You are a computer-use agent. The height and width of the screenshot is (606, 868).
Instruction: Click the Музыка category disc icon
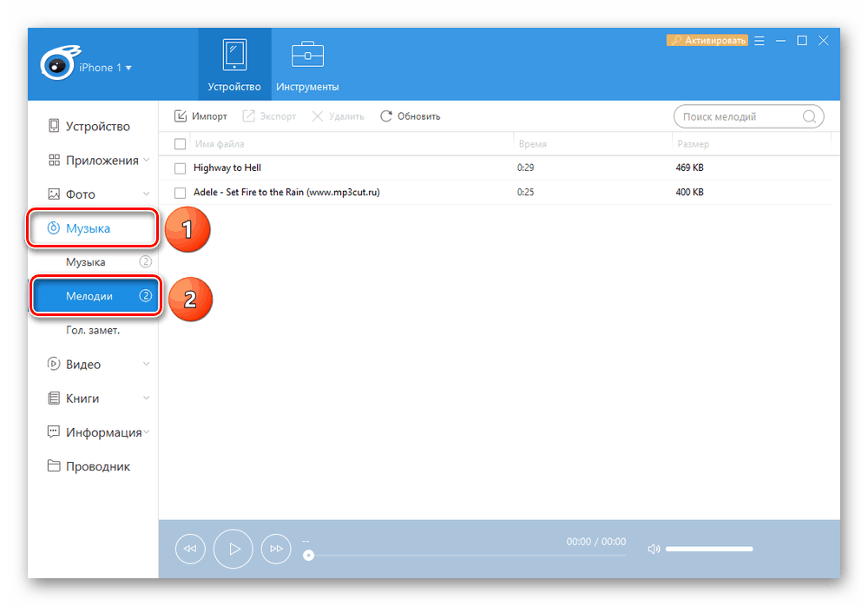point(53,228)
